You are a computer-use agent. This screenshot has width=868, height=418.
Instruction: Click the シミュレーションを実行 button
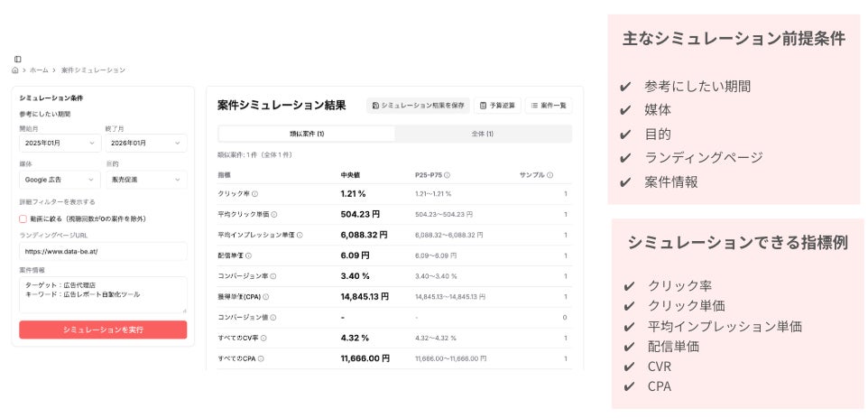pos(103,330)
